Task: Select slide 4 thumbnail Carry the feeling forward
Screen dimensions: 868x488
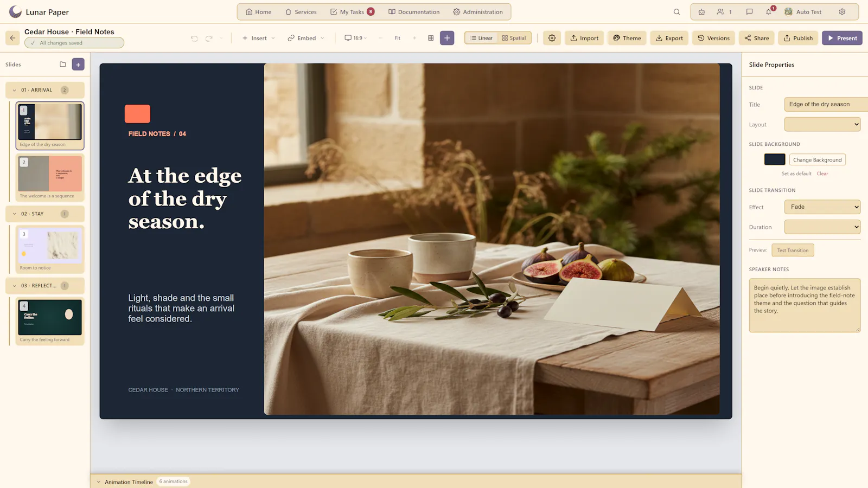Action: point(50,321)
